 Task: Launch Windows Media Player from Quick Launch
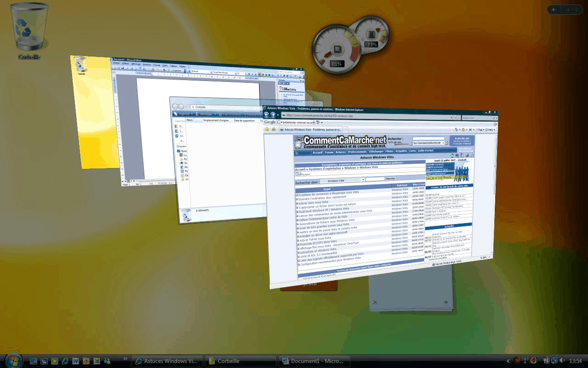click(55, 361)
